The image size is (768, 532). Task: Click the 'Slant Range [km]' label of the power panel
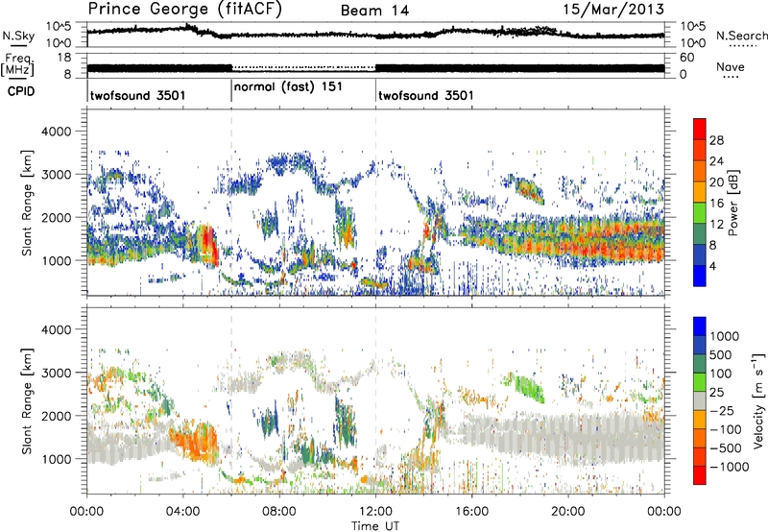[x=27, y=203]
